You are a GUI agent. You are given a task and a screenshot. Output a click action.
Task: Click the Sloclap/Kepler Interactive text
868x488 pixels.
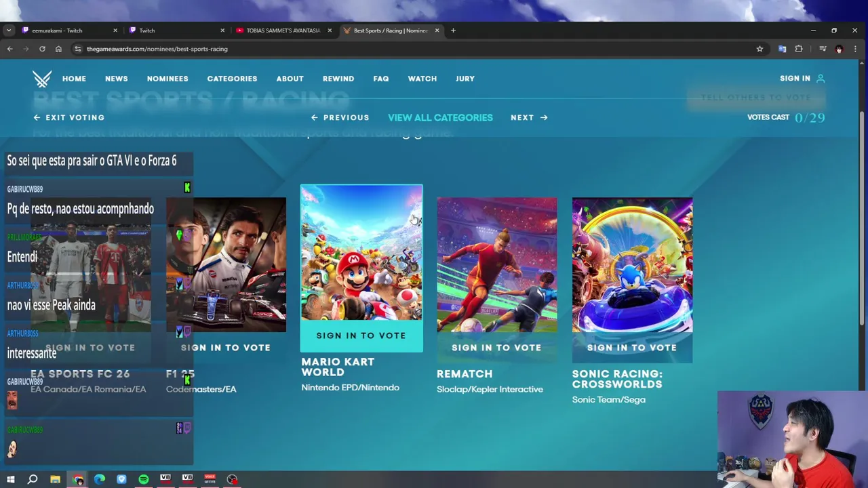(490, 389)
